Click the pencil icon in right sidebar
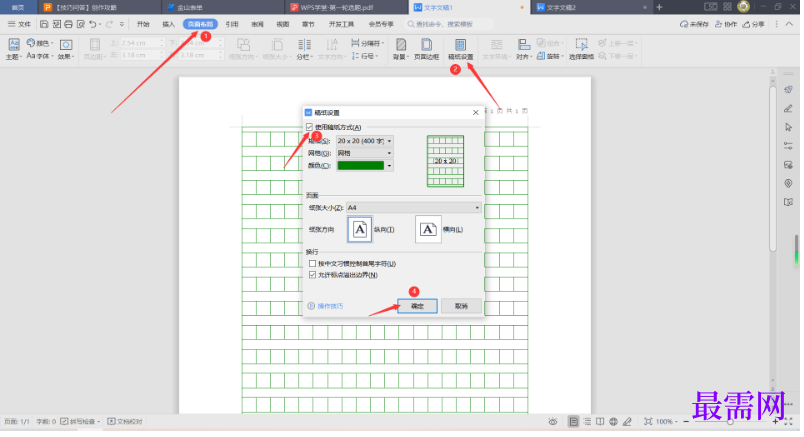 (788, 108)
